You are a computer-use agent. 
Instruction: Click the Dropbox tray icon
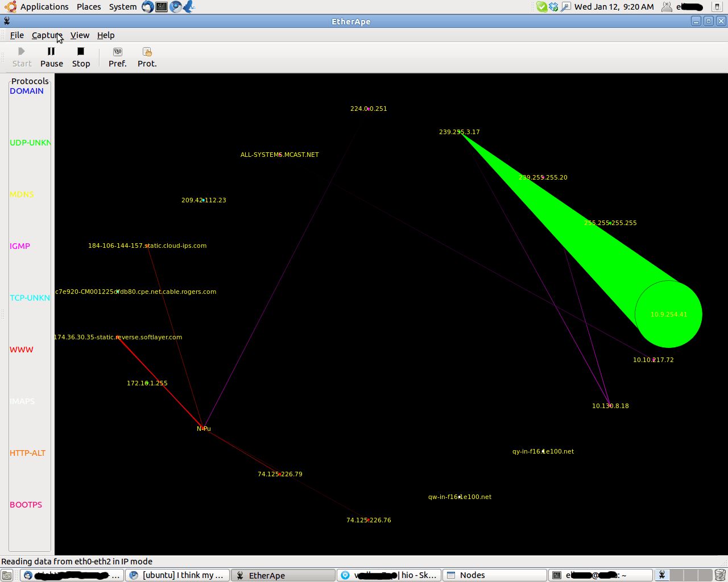coord(553,7)
